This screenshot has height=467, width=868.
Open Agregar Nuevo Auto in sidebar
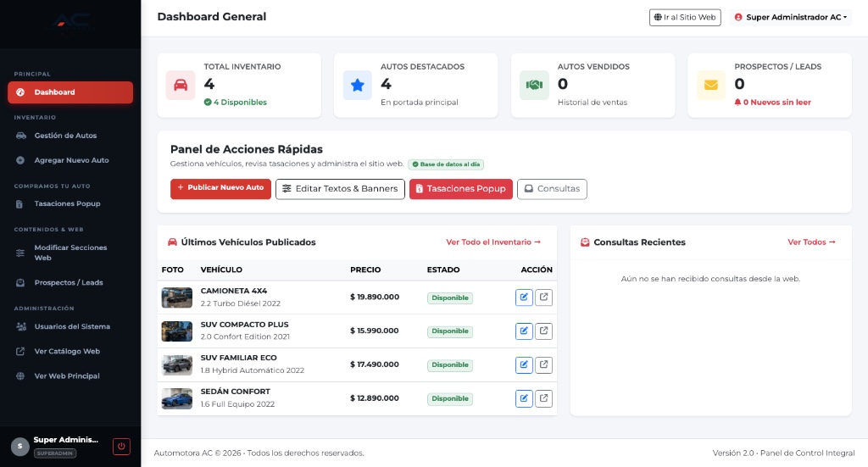pos(70,160)
